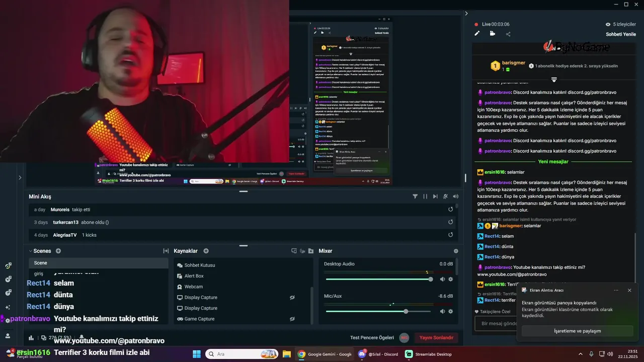This screenshot has width=644, height=362.
Task: Open File Explorer from taskbar
Action: (x=286, y=354)
